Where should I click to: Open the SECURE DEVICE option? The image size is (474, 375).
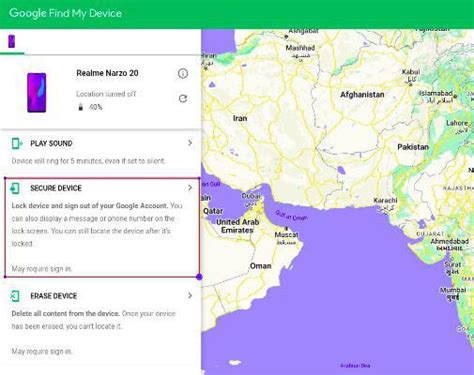coord(102,228)
